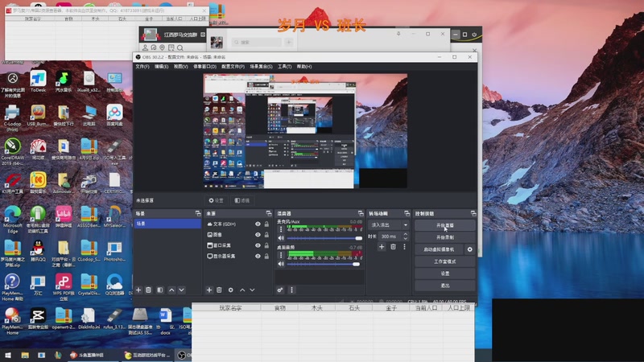The height and width of the screenshot is (362, 644).
Task: Remove selected scene using Scenes trash icon
Action: coord(149,290)
